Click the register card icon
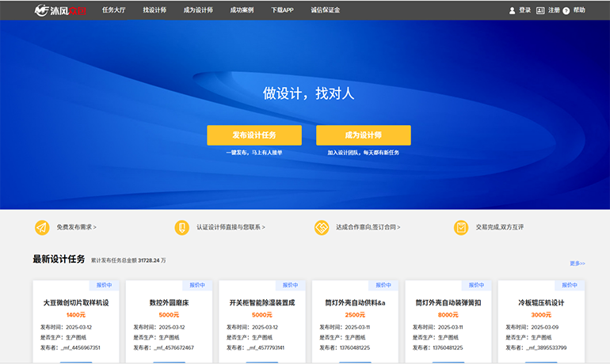610x364 pixels. pos(540,10)
